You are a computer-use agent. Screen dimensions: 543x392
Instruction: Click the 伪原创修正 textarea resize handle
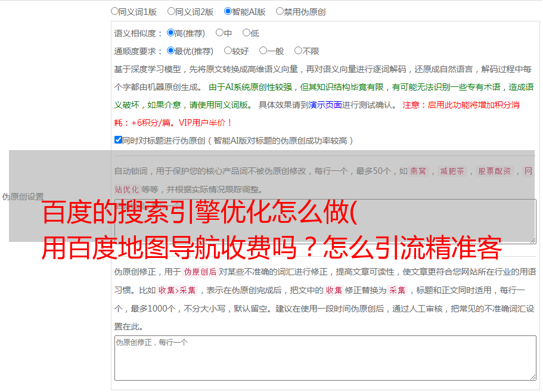(x=533, y=378)
